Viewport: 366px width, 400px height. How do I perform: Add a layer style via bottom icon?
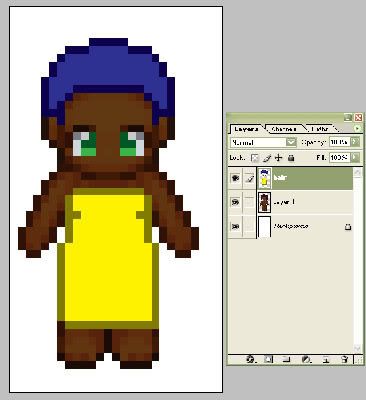[251, 360]
